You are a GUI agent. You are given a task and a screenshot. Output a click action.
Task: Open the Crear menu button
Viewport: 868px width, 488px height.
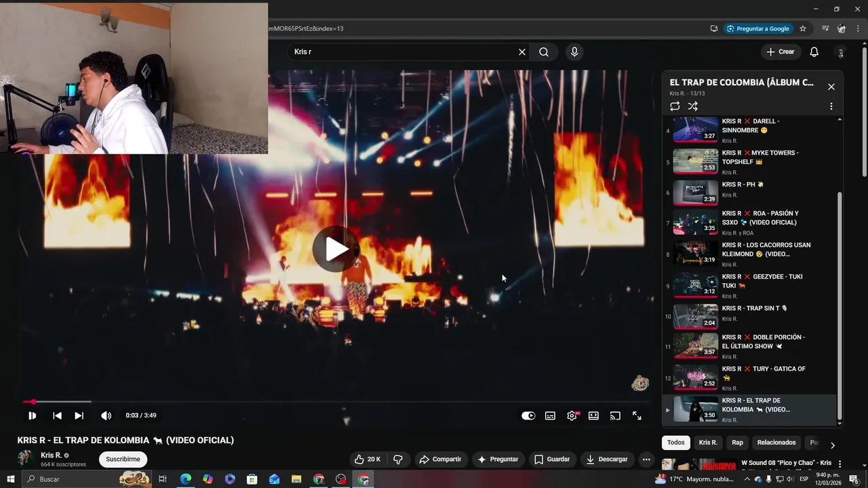click(780, 52)
